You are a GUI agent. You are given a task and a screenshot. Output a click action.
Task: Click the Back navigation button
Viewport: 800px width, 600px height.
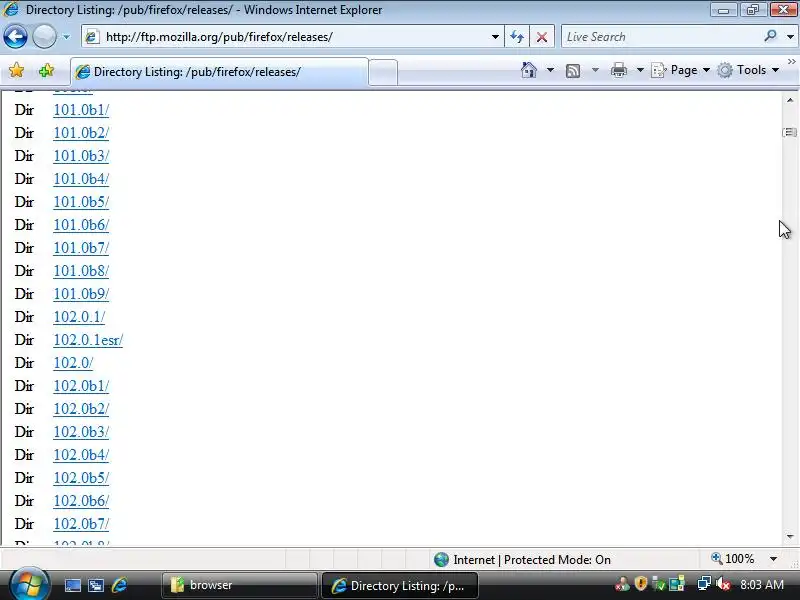point(15,37)
